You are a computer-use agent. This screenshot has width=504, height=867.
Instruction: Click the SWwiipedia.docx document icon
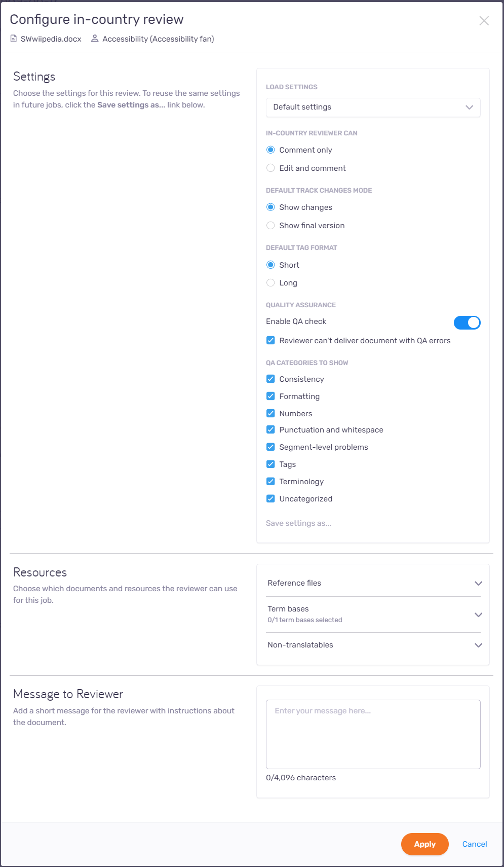coord(14,39)
